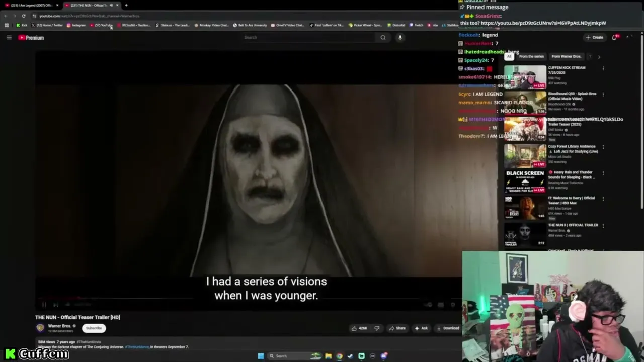Share the video
The height and width of the screenshot is (362, 644).
tap(397, 328)
